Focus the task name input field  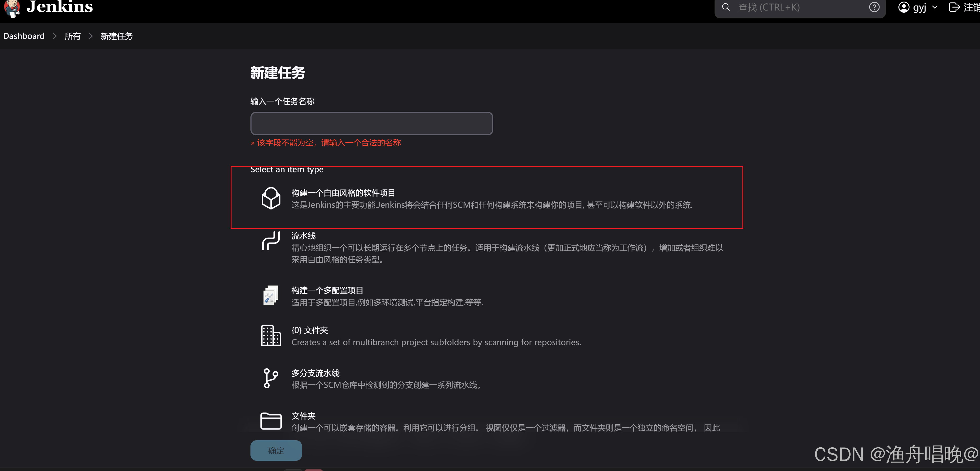(372, 124)
